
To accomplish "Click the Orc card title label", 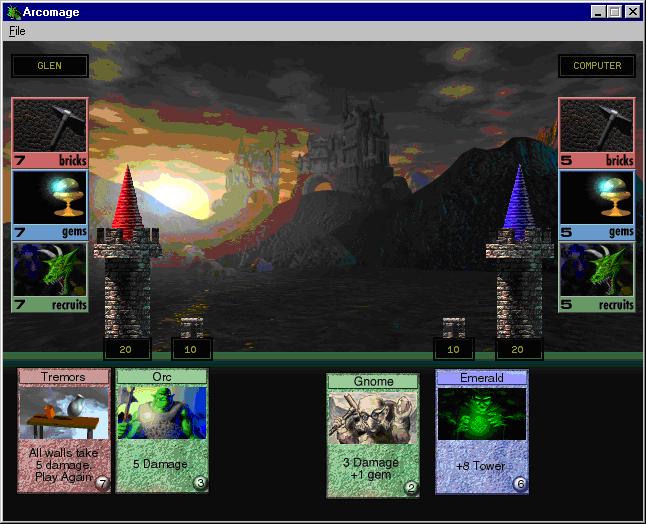I will (162, 377).
